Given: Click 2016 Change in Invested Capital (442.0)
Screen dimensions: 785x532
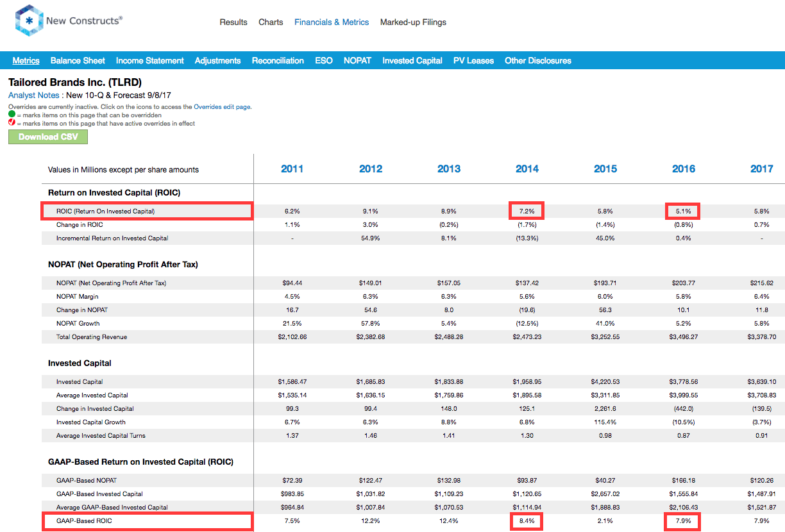Looking at the screenshot, I should click(684, 408).
